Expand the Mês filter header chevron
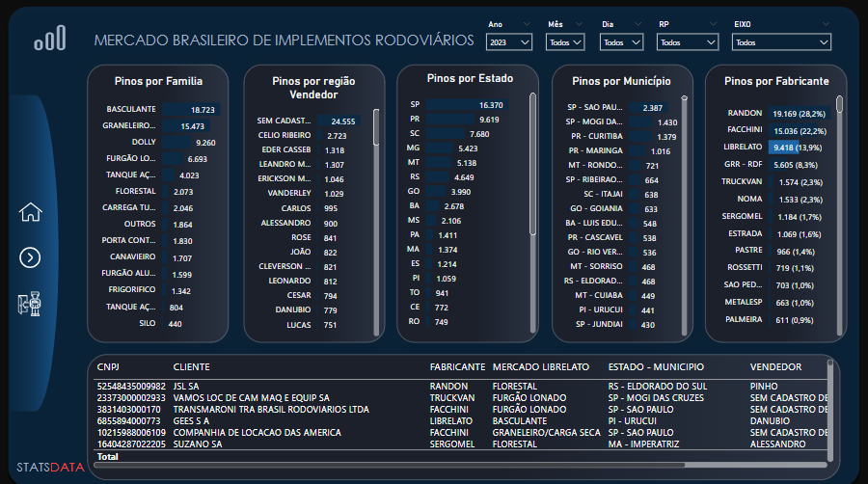 point(579,24)
